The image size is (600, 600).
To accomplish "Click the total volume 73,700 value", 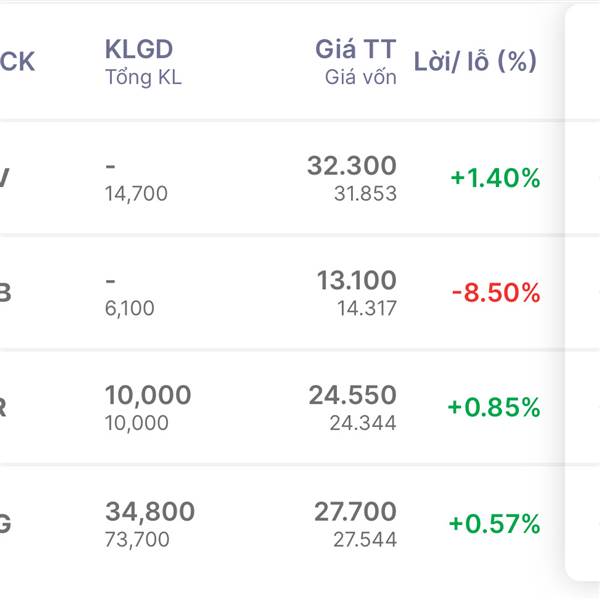I will coord(137,540).
